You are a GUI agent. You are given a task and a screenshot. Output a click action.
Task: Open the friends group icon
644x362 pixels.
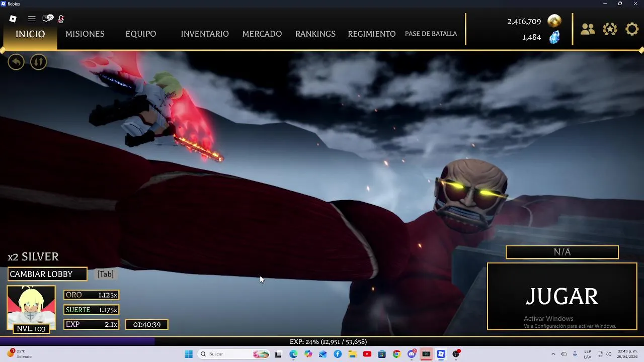(588, 29)
